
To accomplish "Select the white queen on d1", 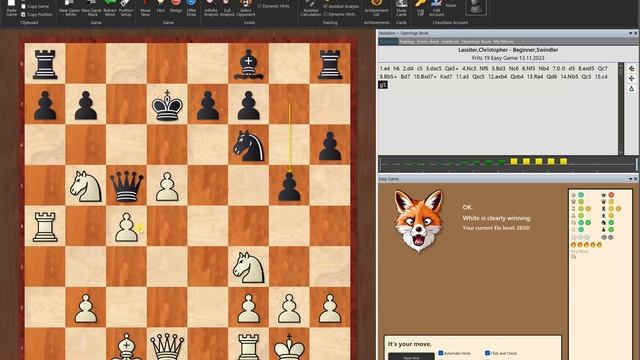I will [x=167, y=346].
